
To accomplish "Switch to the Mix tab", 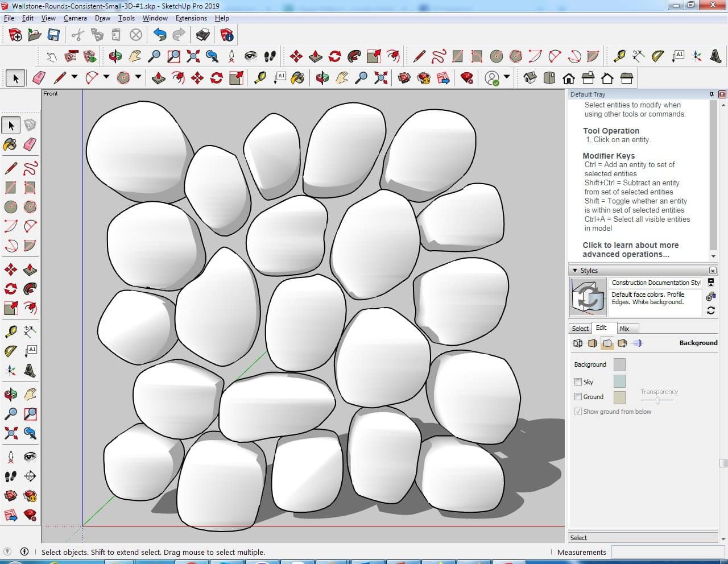I will click(x=624, y=329).
